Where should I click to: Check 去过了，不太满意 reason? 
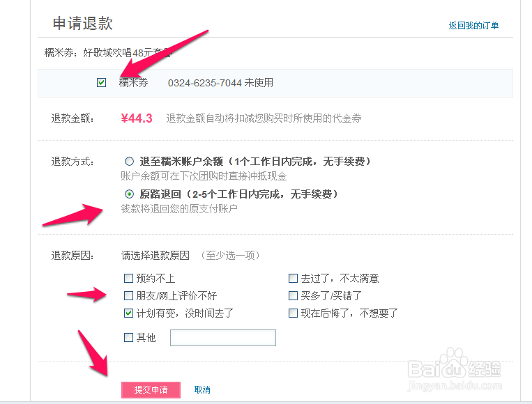click(x=293, y=278)
